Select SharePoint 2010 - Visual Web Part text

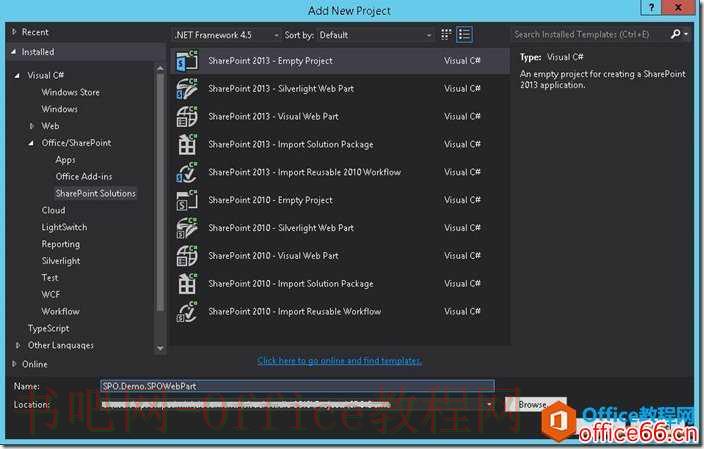pos(273,255)
